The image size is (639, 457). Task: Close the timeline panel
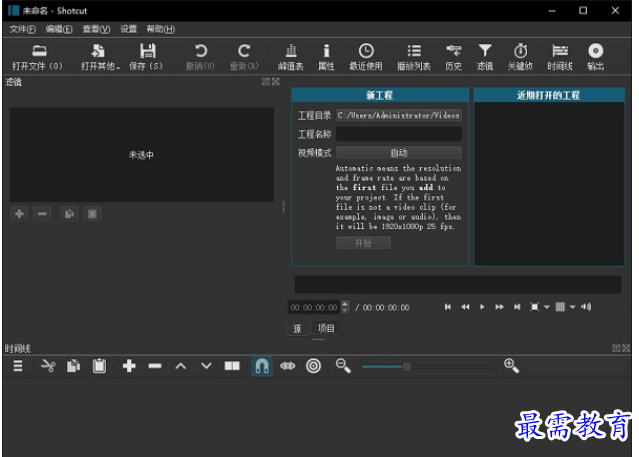coord(626,348)
